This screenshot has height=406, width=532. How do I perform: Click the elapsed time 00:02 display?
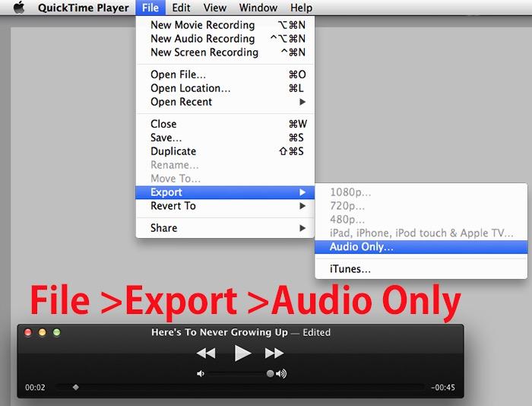35,387
